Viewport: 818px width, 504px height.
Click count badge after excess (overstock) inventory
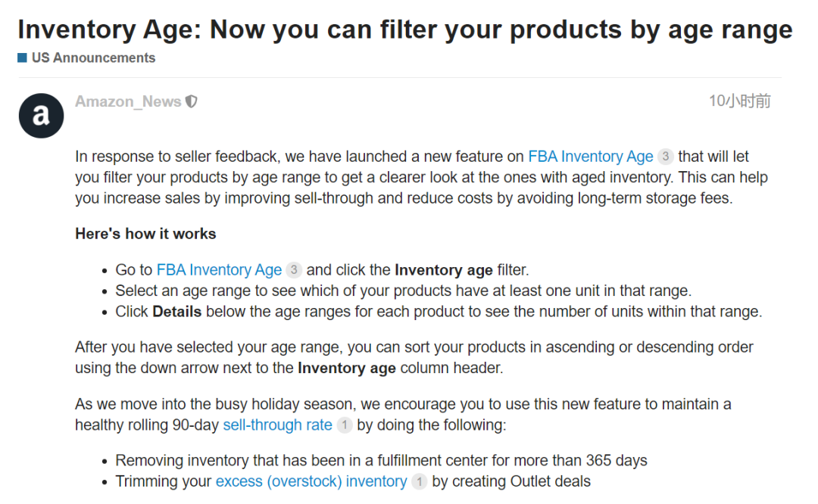point(419,481)
